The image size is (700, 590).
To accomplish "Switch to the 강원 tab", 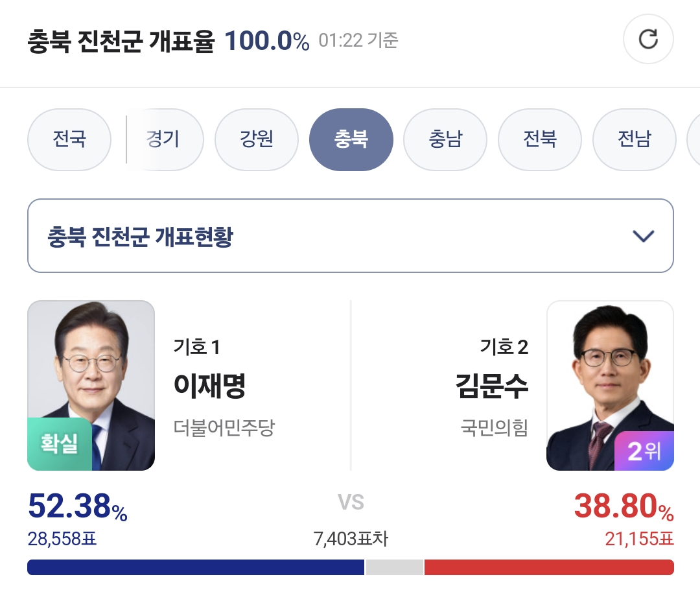I will (x=257, y=139).
